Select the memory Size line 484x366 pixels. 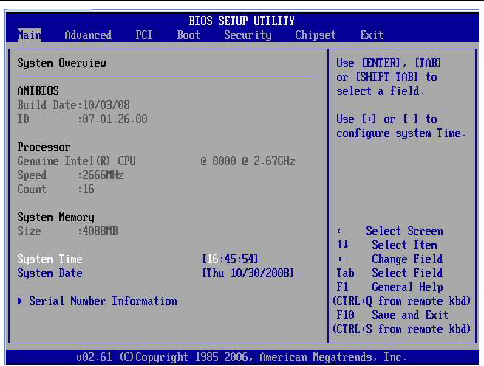(68, 231)
